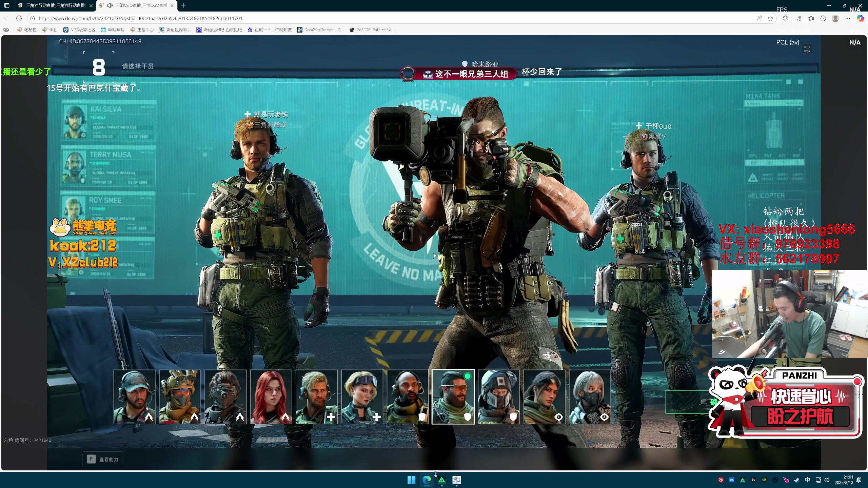Screen dimensions: 868x488
Task: Open browser History icon
Action: point(823,18)
